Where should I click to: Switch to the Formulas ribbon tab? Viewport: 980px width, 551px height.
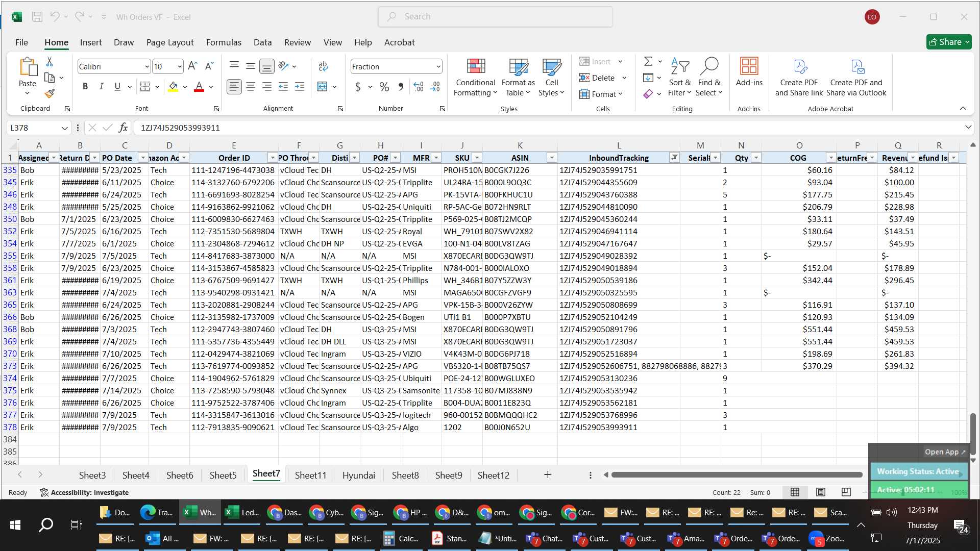pos(224,42)
